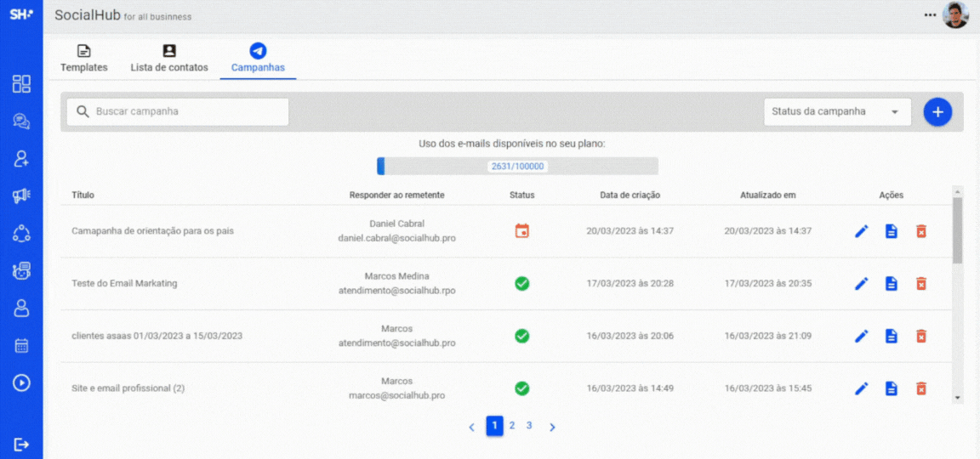Screen dimensions: 980x459
Task: Click updated date 16/03/2023 às 21:09
Action: [x=768, y=336]
